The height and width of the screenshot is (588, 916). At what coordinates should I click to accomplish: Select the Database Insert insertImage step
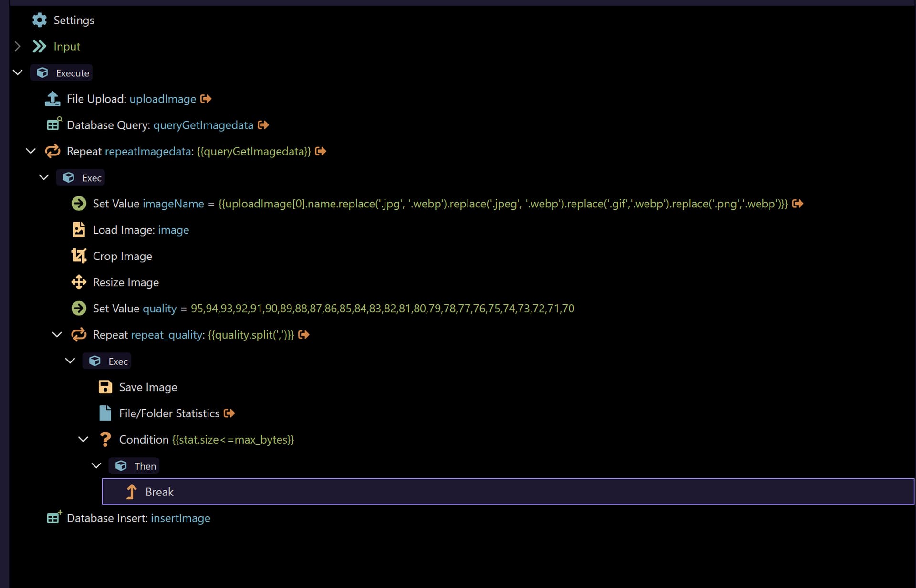138,518
